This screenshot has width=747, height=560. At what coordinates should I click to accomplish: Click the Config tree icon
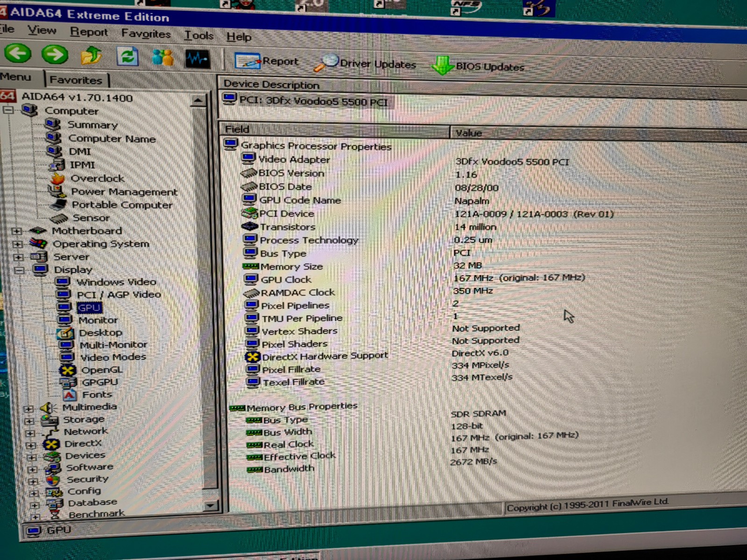click(54, 492)
